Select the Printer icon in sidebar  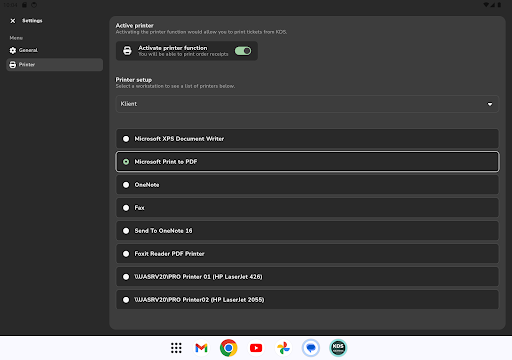(x=13, y=65)
